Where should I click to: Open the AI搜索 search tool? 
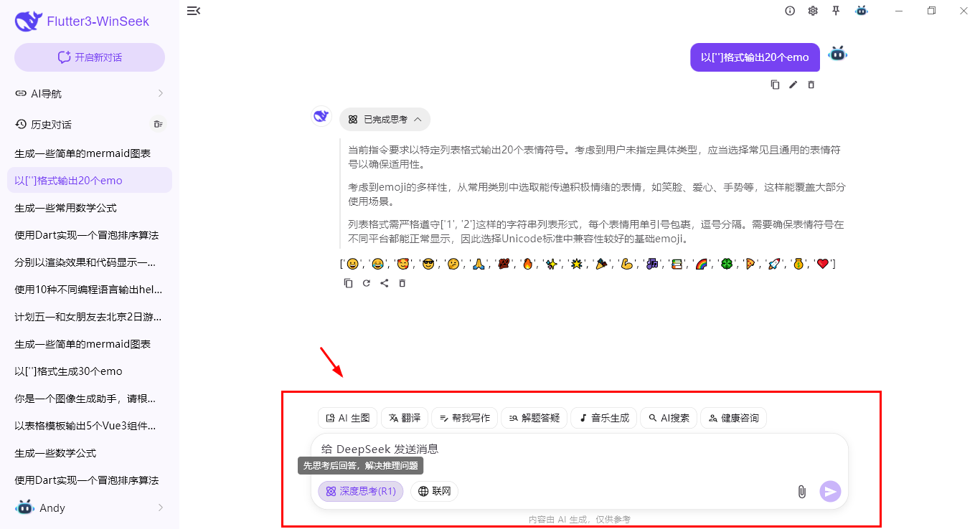coord(668,418)
